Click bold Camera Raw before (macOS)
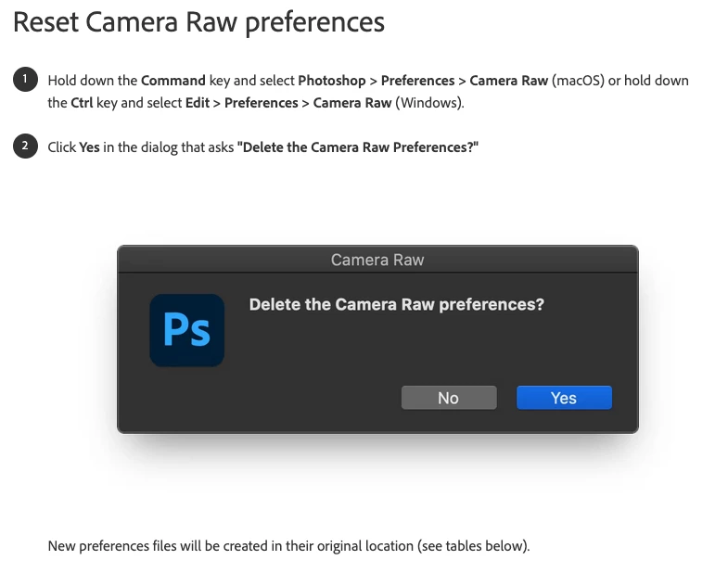The width and height of the screenshot is (728, 573). [509, 81]
